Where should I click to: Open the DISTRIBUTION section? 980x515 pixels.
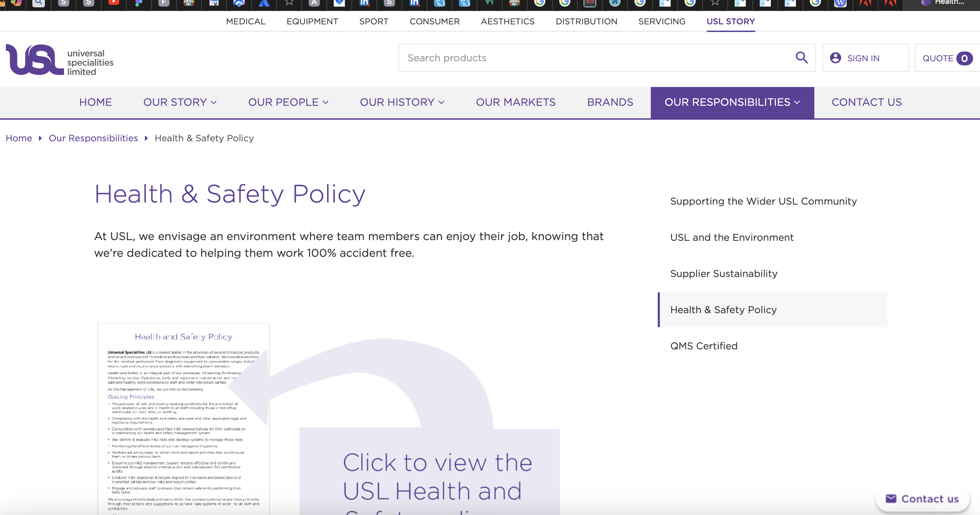click(586, 21)
